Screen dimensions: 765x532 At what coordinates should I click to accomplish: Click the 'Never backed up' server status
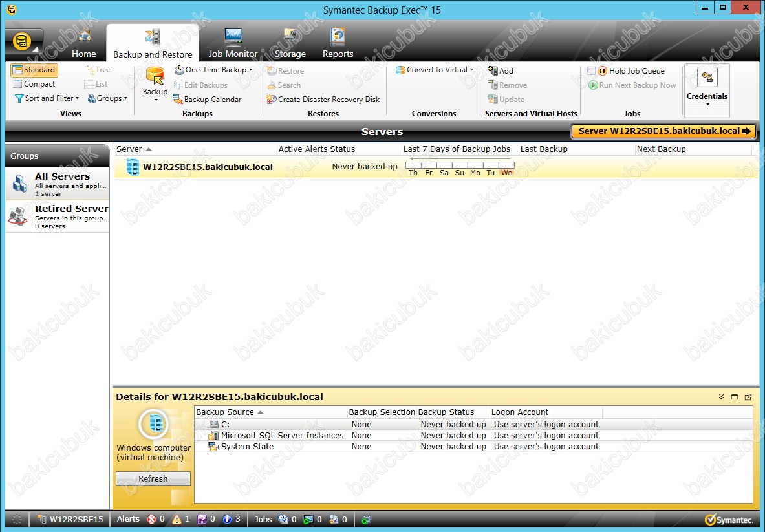365,166
